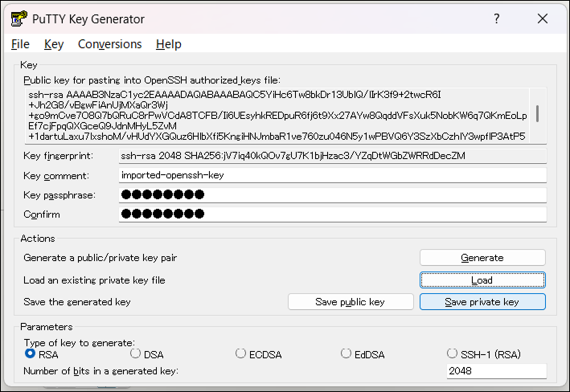
Task: Click the Save public key button
Action: (351, 302)
